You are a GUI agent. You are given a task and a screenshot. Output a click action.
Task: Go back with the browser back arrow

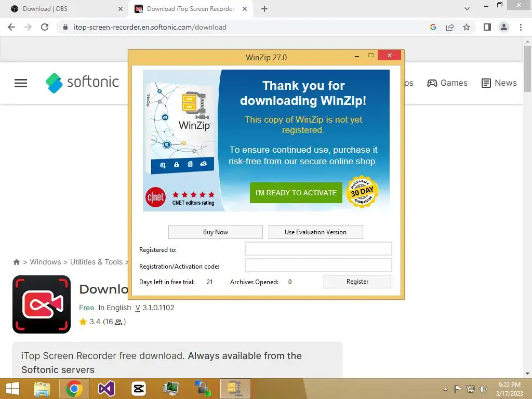[11, 27]
